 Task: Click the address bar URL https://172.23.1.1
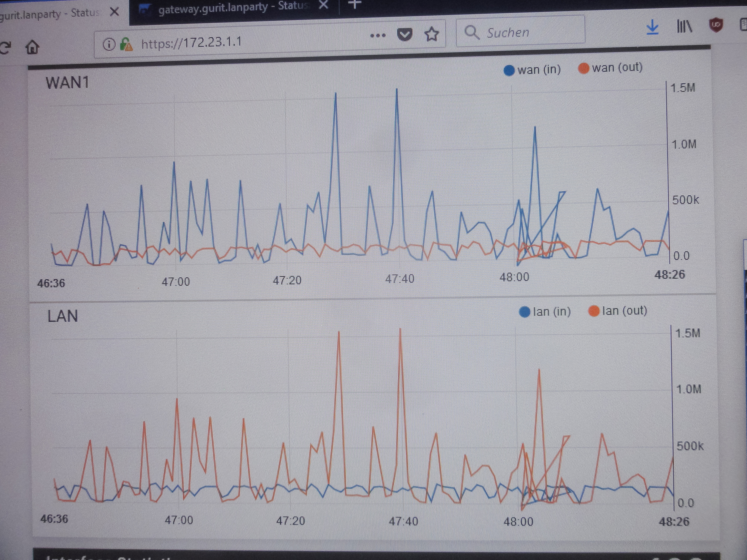click(x=191, y=43)
